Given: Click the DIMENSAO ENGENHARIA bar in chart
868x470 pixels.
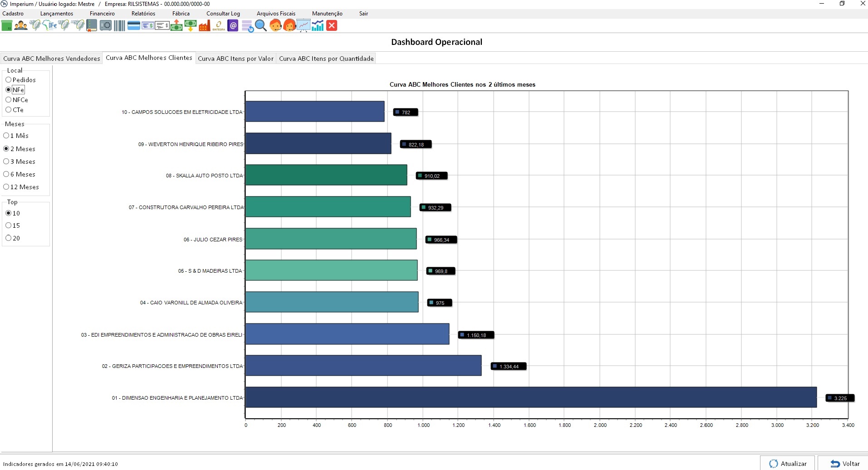Looking at the screenshot, I should click(531, 397).
